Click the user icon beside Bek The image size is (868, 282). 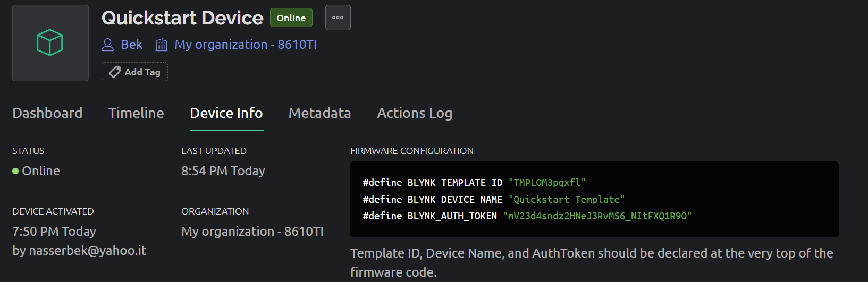tap(108, 45)
